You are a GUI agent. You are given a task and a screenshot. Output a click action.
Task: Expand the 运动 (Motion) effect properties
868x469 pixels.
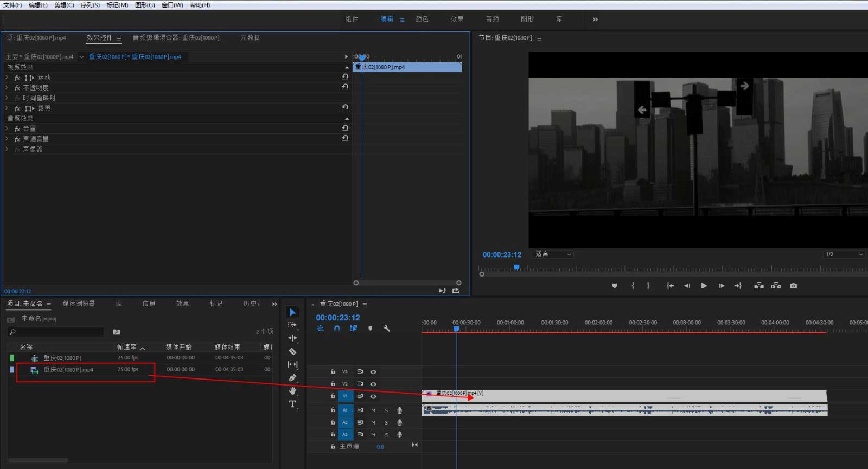pyautogui.click(x=7, y=78)
